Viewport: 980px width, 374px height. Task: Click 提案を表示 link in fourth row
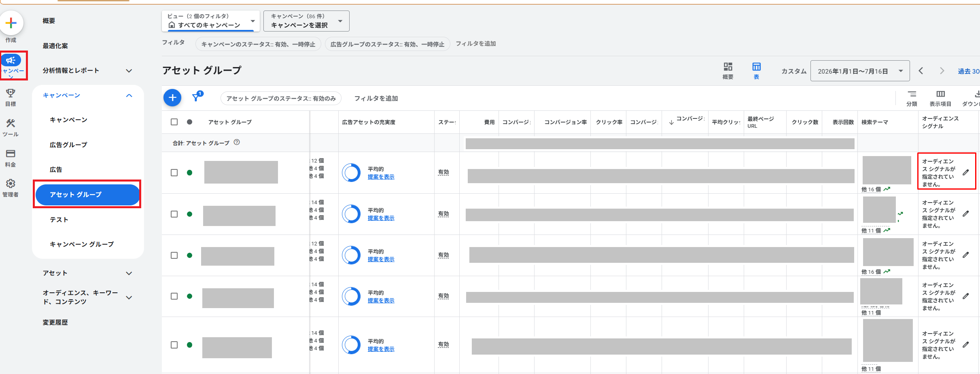pos(381,300)
